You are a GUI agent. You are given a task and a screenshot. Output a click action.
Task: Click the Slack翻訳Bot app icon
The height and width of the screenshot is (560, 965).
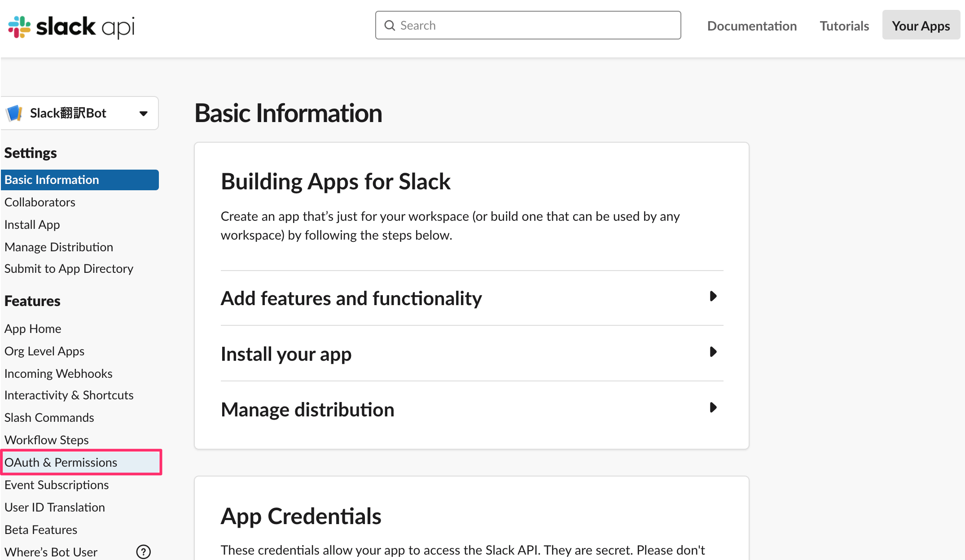point(14,113)
